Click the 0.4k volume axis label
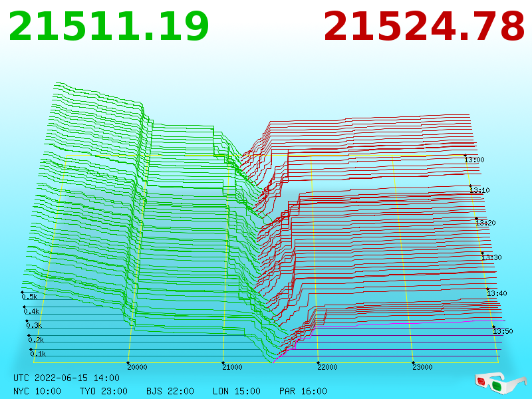 point(31,311)
